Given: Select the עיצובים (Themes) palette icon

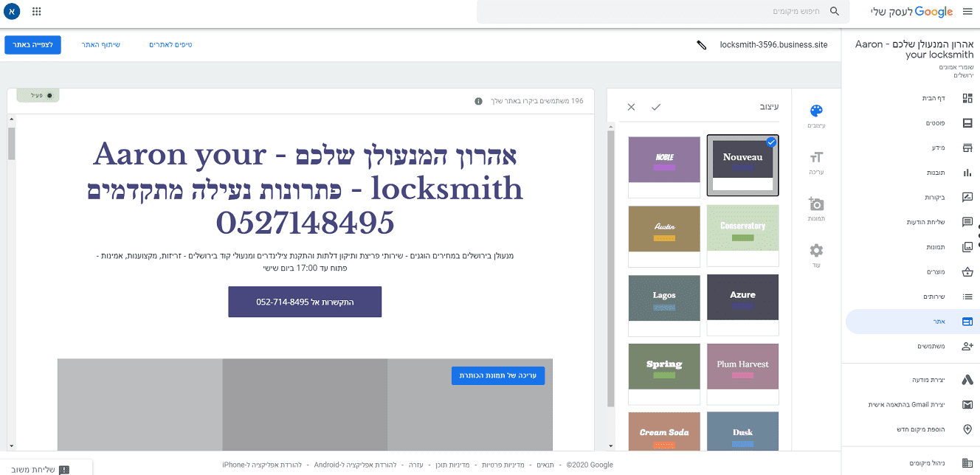Looking at the screenshot, I should 815,109.
